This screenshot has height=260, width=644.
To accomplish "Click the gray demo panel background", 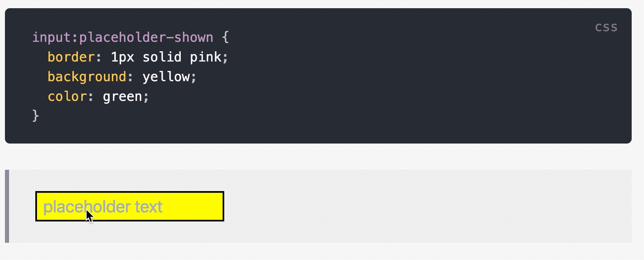I will pos(370,185).
